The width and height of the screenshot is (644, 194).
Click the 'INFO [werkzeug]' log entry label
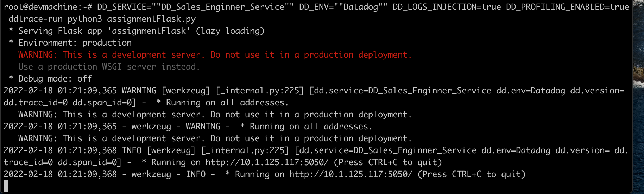click(x=158, y=150)
